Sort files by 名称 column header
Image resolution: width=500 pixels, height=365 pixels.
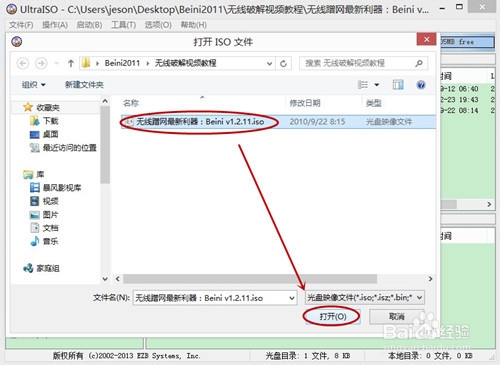[131, 103]
